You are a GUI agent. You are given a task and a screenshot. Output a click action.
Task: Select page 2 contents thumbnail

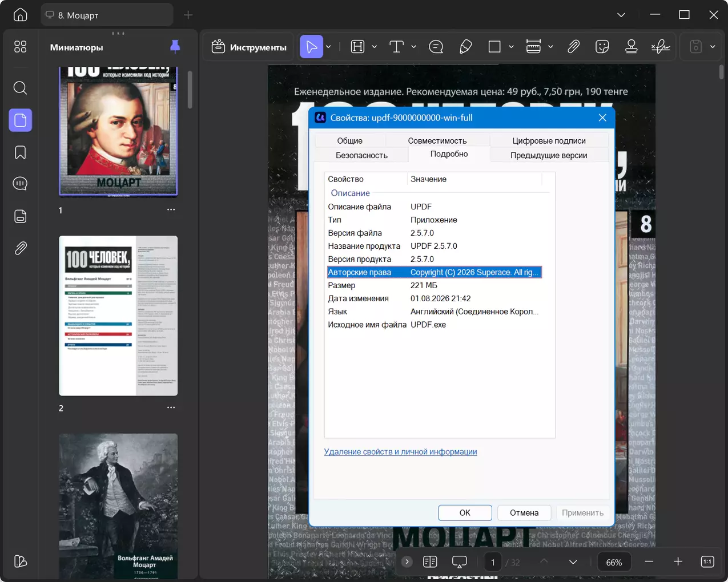tap(118, 316)
